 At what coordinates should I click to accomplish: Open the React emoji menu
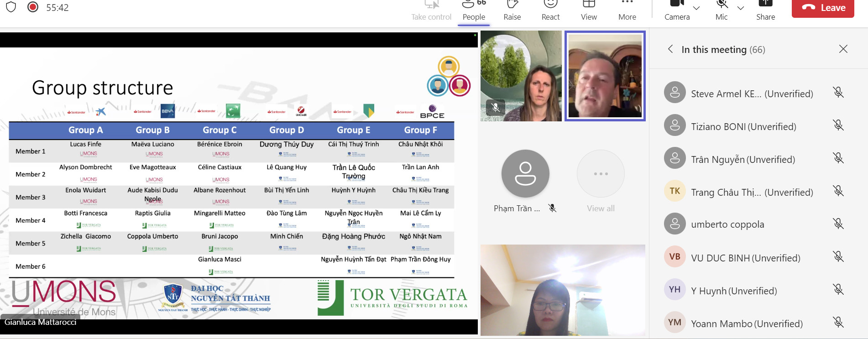click(550, 5)
